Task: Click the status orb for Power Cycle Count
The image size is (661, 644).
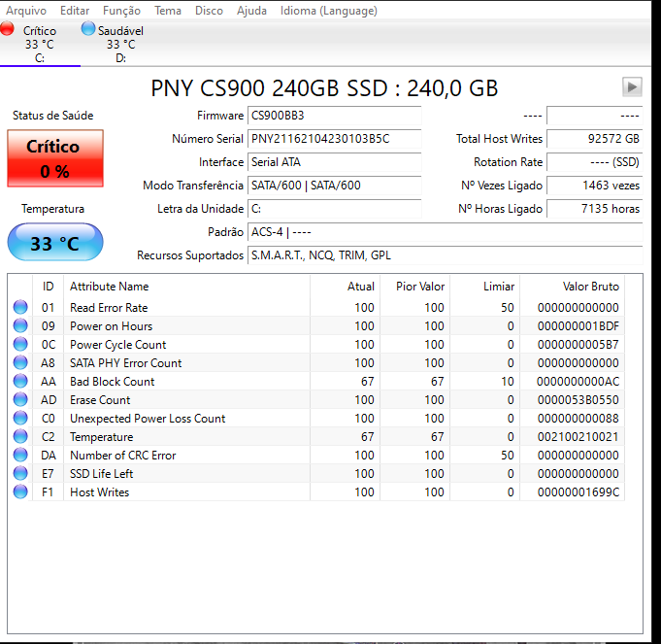Action: pyautogui.click(x=20, y=344)
